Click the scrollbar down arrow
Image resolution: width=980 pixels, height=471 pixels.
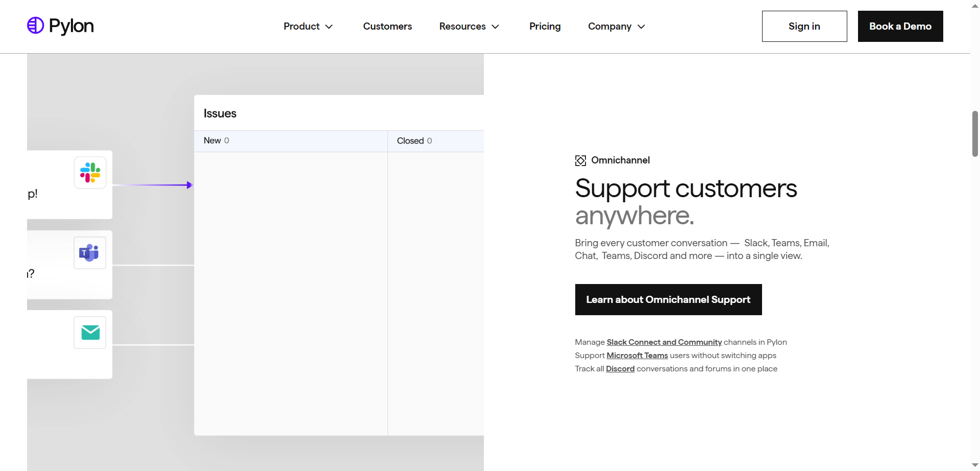pos(975,465)
